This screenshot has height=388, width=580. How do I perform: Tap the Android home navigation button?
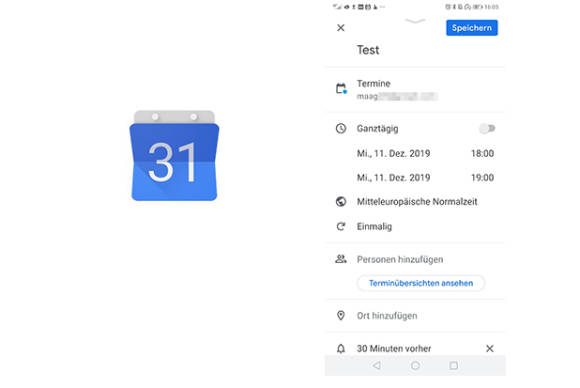(415, 365)
